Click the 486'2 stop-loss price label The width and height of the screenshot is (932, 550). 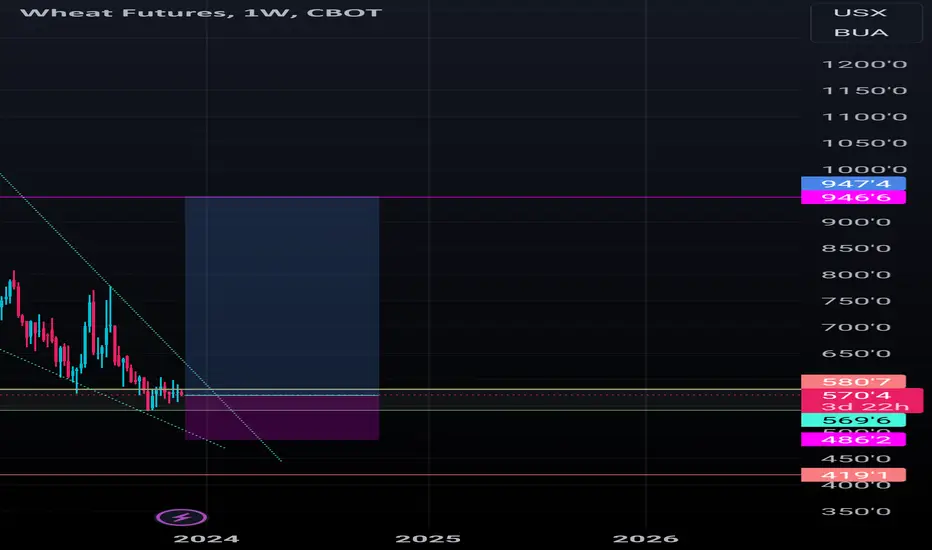tap(853, 439)
